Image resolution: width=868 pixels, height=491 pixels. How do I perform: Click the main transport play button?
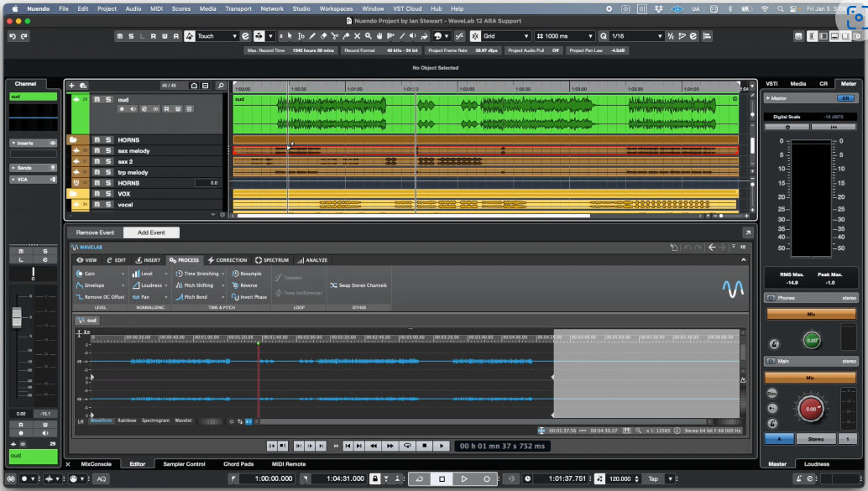[463, 478]
